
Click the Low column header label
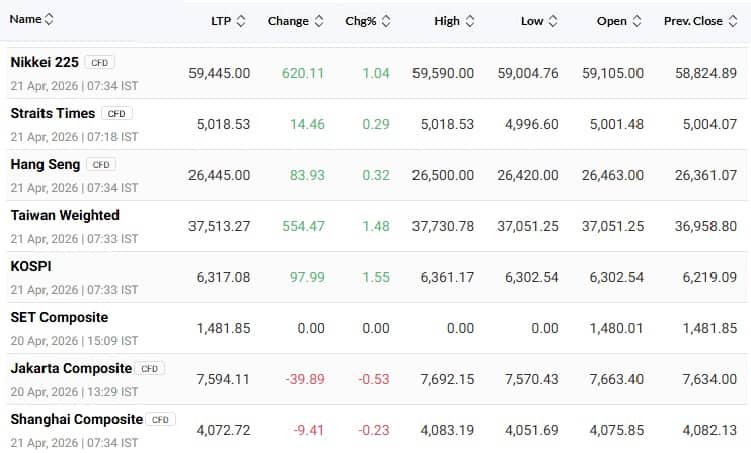point(532,21)
